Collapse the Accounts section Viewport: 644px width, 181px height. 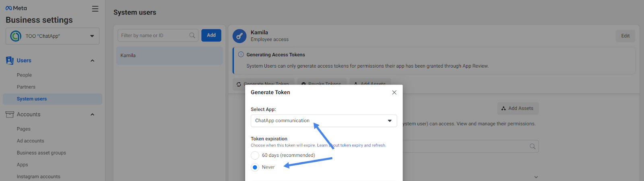[93, 115]
